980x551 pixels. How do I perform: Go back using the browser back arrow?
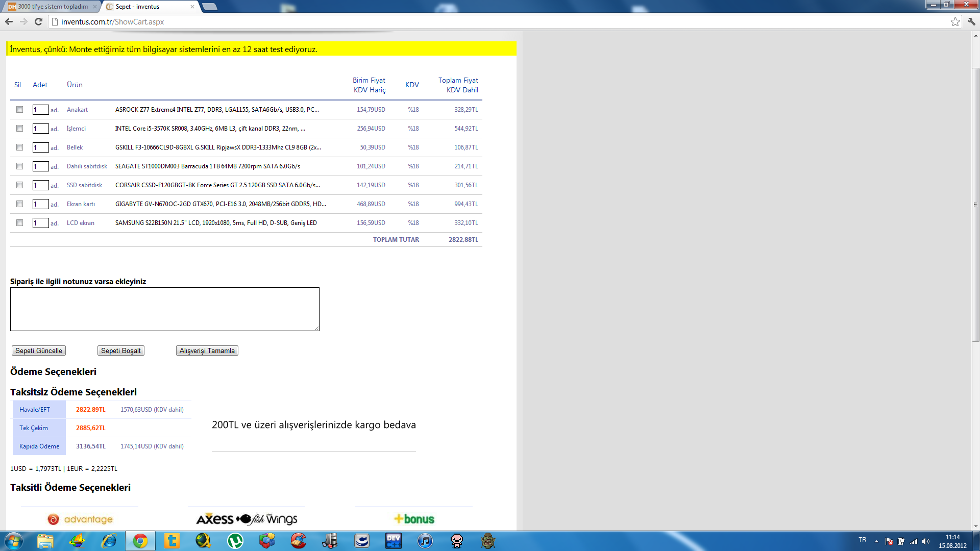tap(9, 21)
